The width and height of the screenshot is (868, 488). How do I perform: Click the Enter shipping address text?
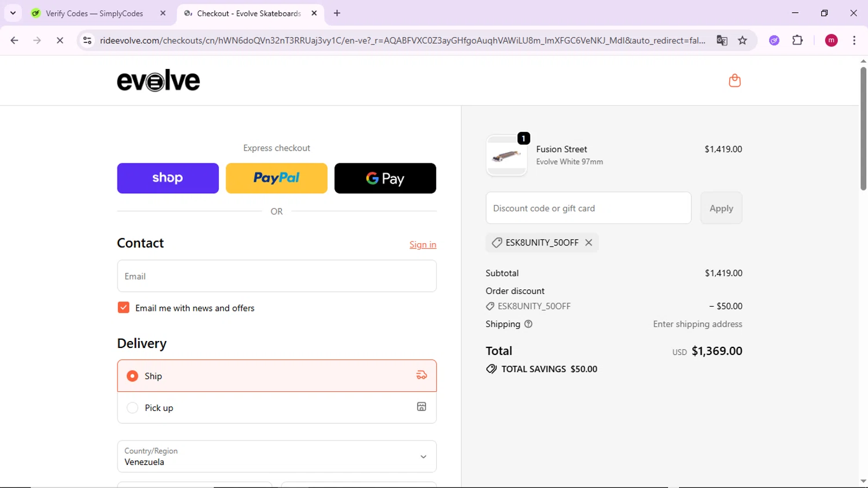[697, 324]
